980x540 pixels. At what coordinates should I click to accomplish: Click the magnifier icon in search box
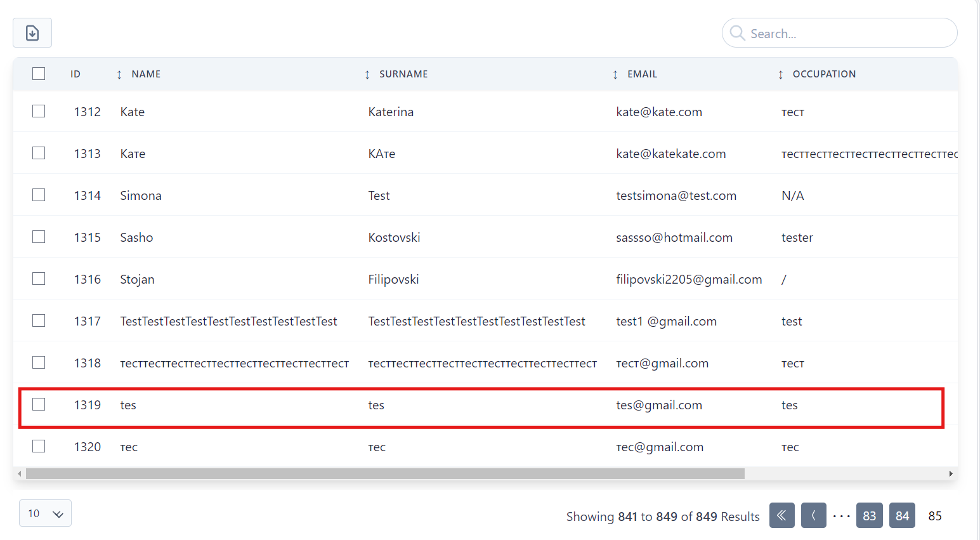tap(737, 33)
